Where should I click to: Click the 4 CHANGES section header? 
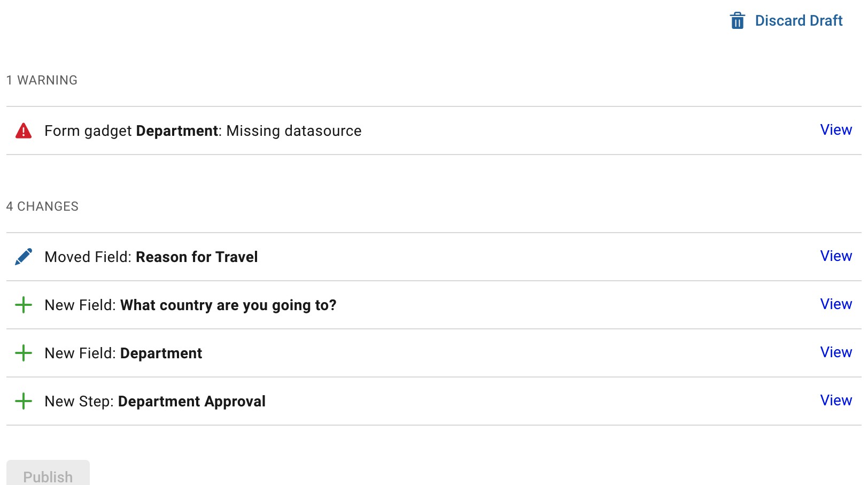[x=42, y=206]
